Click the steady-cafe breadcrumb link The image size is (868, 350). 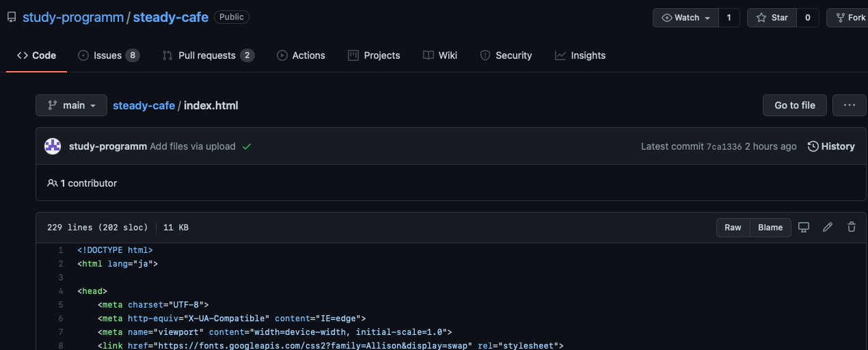pyautogui.click(x=144, y=105)
